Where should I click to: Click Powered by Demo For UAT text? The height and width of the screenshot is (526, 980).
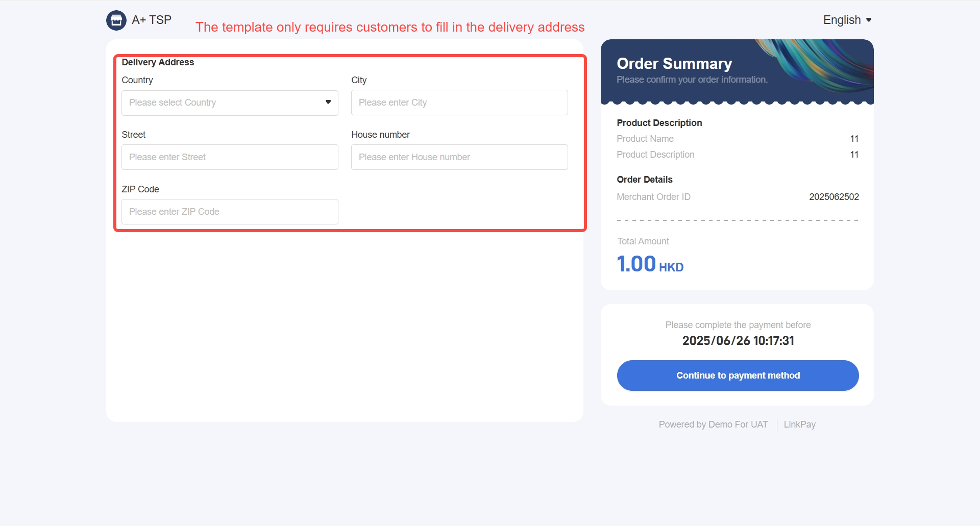pyautogui.click(x=713, y=424)
